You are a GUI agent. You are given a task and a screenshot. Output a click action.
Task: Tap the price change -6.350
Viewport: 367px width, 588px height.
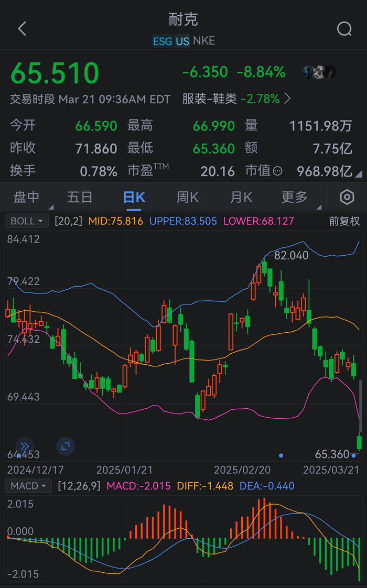(206, 72)
